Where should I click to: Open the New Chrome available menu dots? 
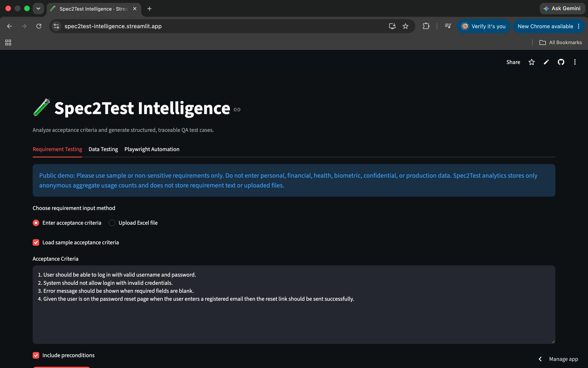click(579, 26)
